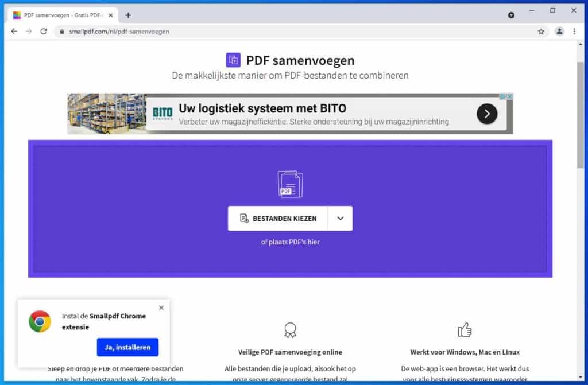
Task: Switch to the PDF samenvoegen browser tab
Action: pyautogui.click(x=57, y=14)
